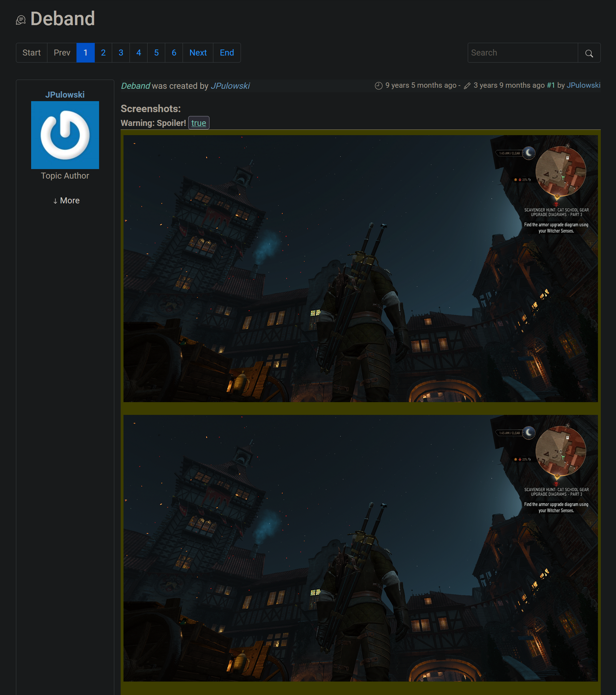This screenshot has width=616, height=695.
Task: Jump to the End of the topic
Action: (226, 52)
